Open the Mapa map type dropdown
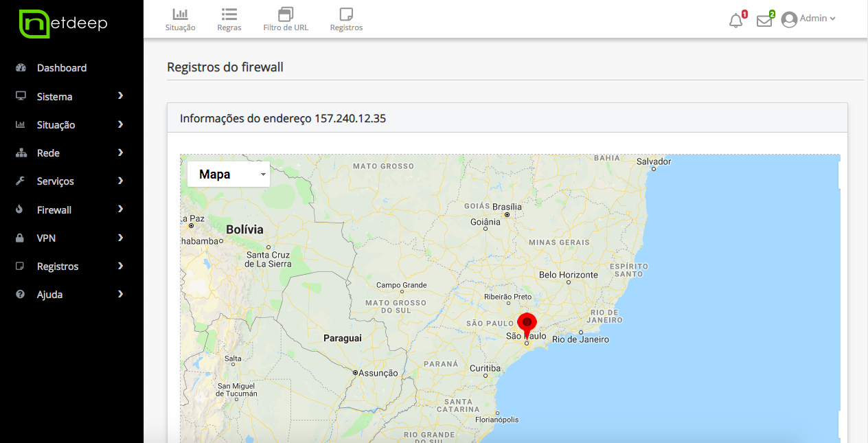The height and width of the screenshot is (443, 868). pyautogui.click(x=228, y=174)
